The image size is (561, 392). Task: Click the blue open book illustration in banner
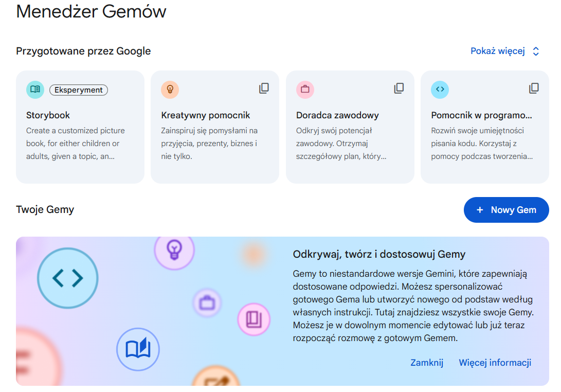pos(138,349)
